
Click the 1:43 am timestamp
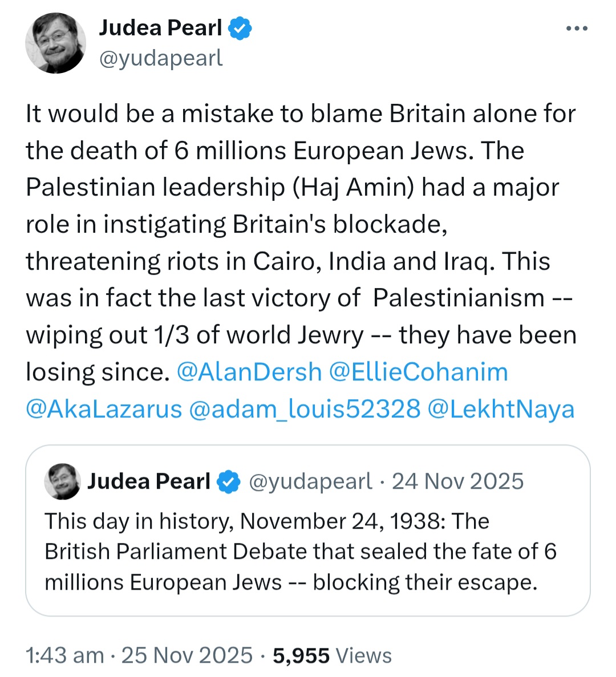pos(65,655)
